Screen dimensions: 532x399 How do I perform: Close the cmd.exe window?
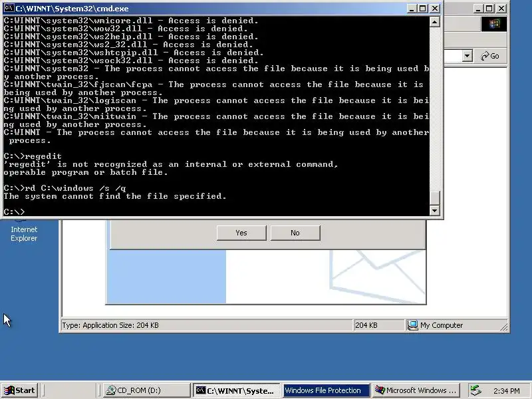pos(435,8)
